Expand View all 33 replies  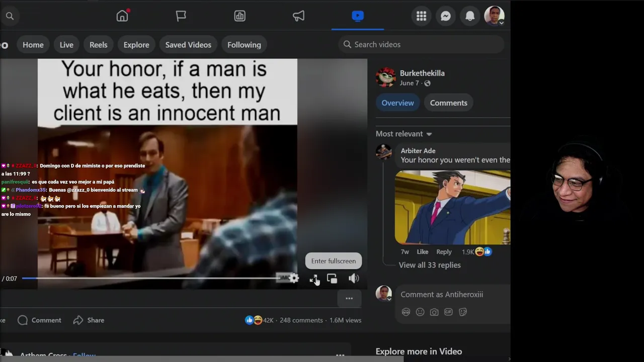click(430, 265)
